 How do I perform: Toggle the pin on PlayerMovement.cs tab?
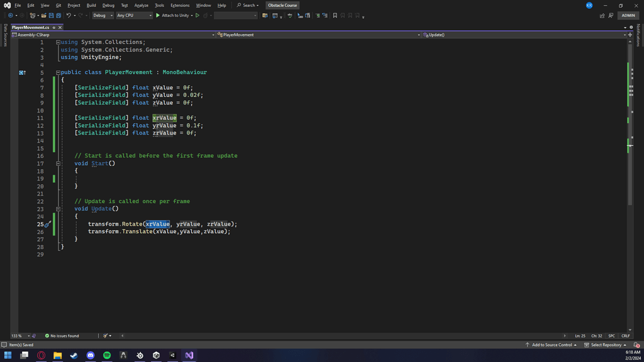pos(54,28)
